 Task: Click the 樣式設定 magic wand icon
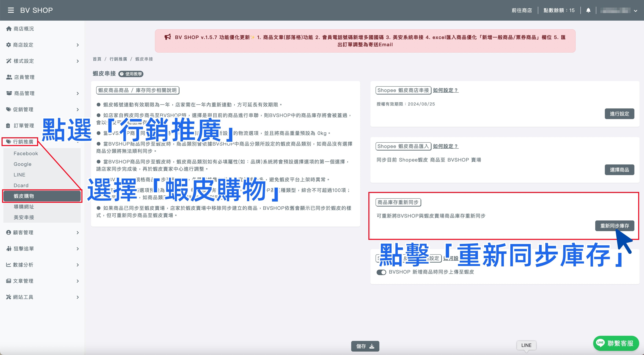[9, 61]
